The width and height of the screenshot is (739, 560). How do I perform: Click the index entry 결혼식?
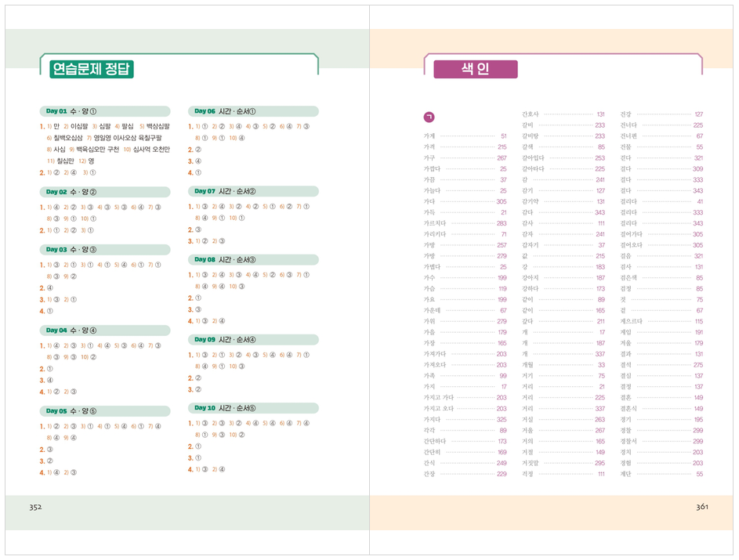coord(661,409)
